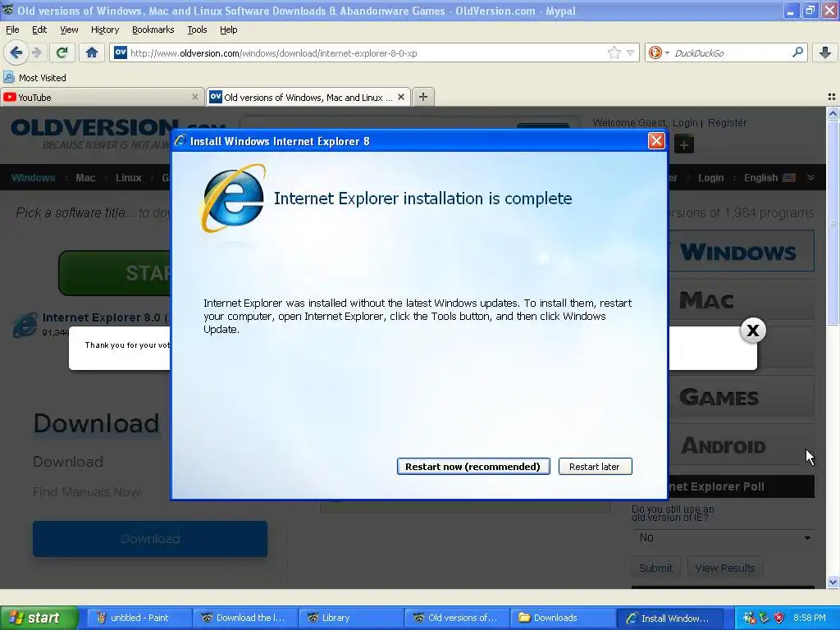The image size is (840, 630).
Task: Open the tab groups icon
Action: coord(832,97)
